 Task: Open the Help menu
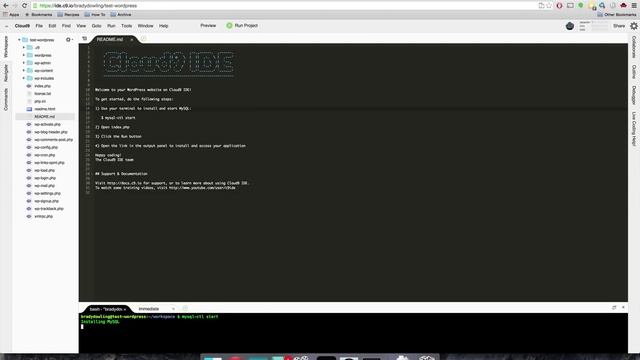pyautogui.click(x=163, y=26)
